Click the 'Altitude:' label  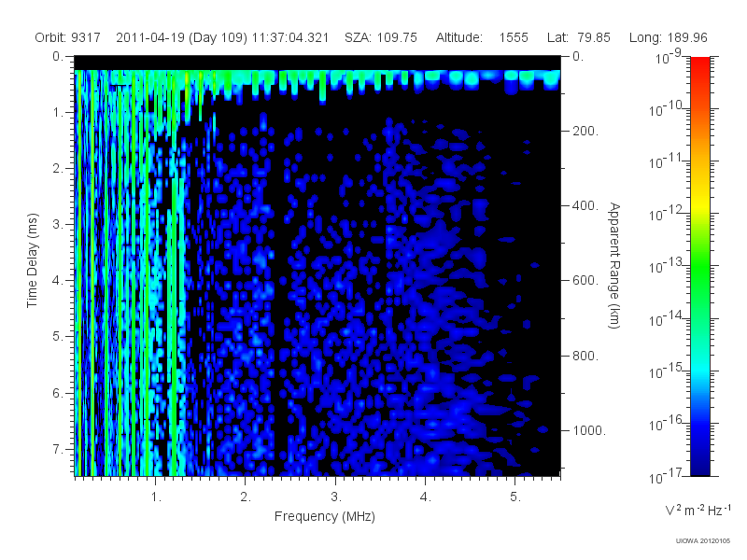(x=458, y=37)
